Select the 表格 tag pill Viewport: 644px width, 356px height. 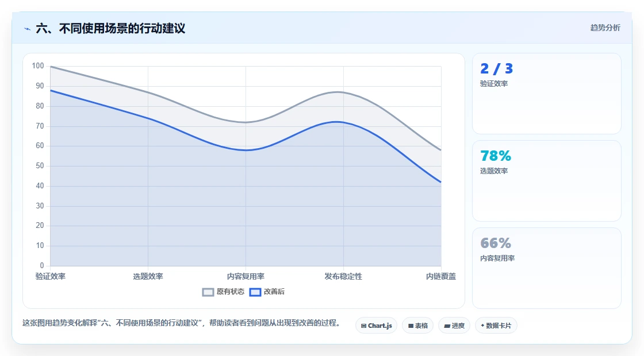pyautogui.click(x=417, y=326)
